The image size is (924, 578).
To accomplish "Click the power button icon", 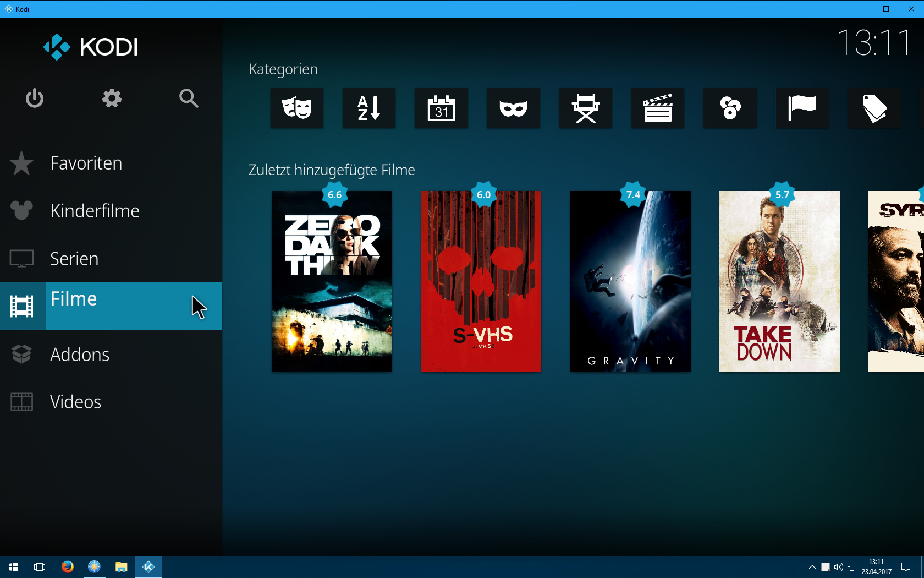I will 34,99.
